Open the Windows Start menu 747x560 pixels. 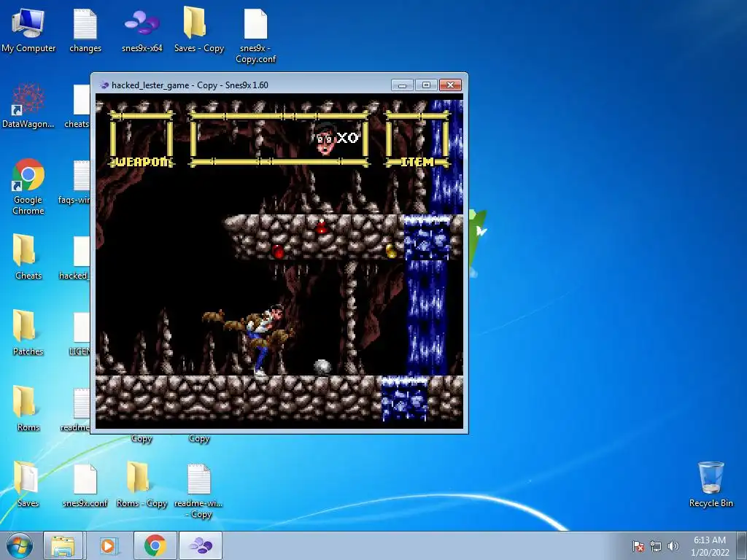[x=20, y=545]
